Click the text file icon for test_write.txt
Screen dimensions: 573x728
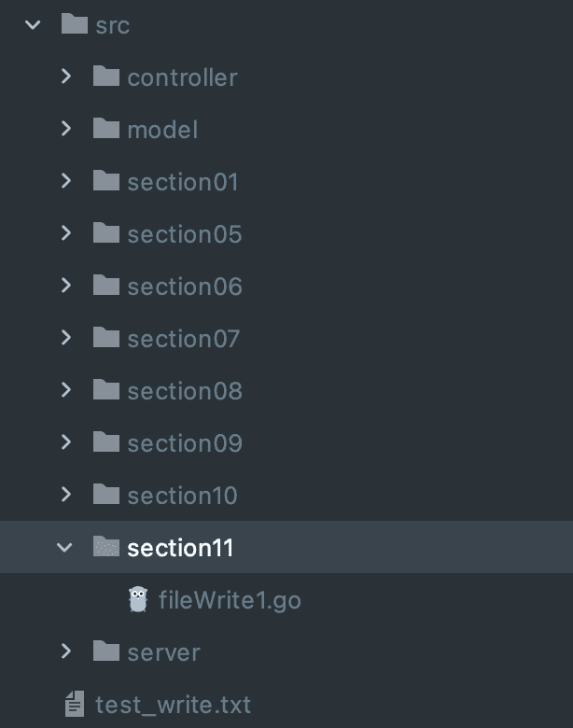point(75,704)
